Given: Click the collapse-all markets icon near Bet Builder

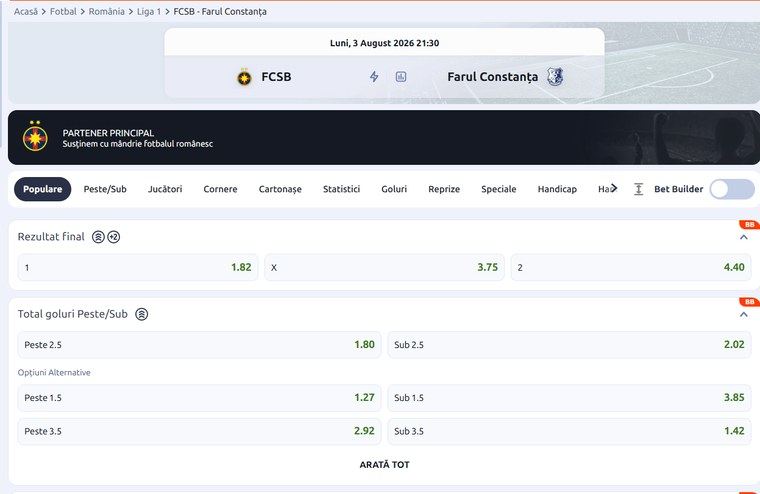Looking at the screenshot, I should tap(638, 189).
